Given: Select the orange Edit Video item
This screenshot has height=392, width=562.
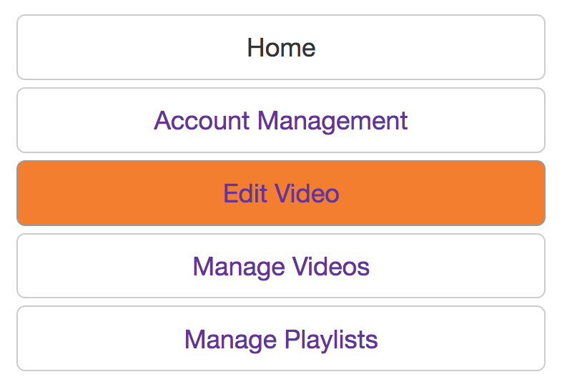Looking at the screenshot, I should [x=281, y=193].
